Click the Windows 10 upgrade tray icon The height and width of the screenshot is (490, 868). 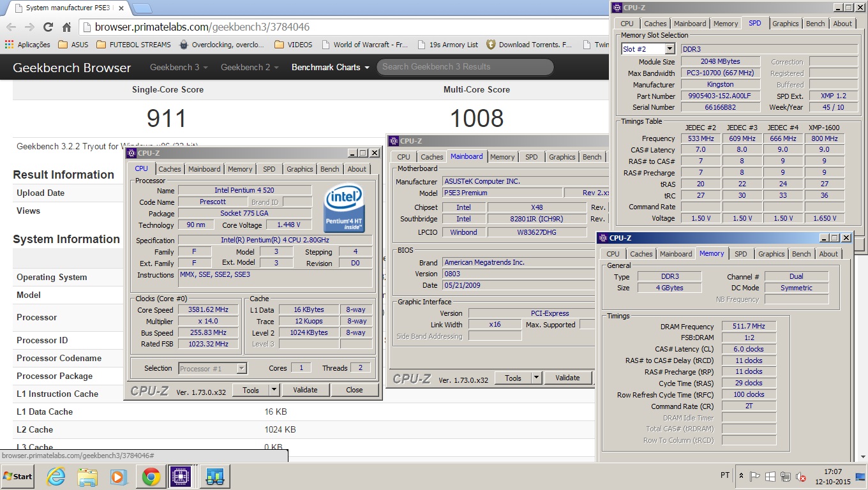pos(770,476)
